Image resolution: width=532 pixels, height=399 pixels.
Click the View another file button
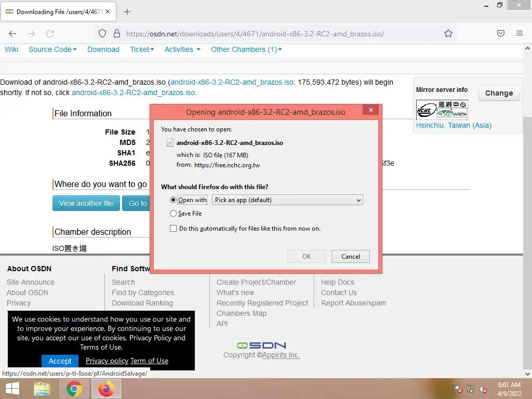(86, 203)
